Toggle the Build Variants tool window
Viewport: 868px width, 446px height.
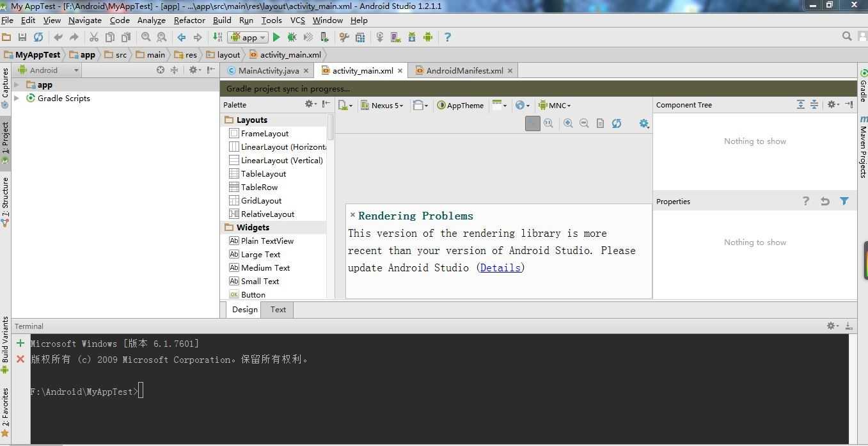(5, 345)
